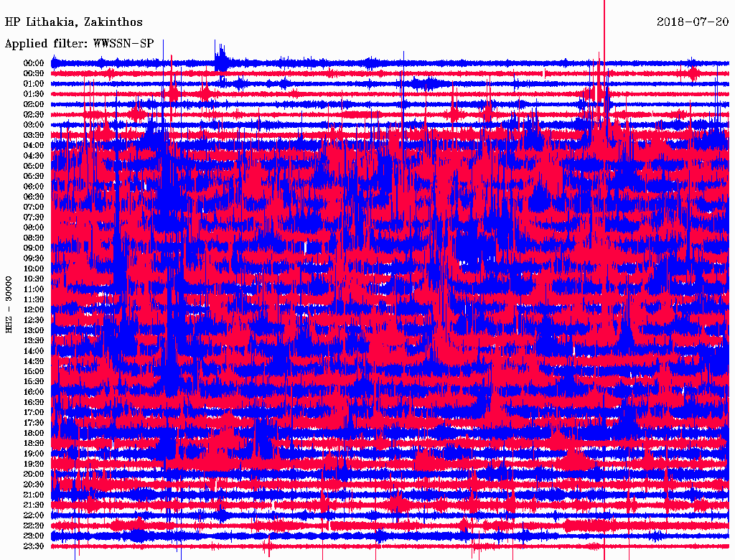Click the 15:30 time label

click(x=34, y=382)
